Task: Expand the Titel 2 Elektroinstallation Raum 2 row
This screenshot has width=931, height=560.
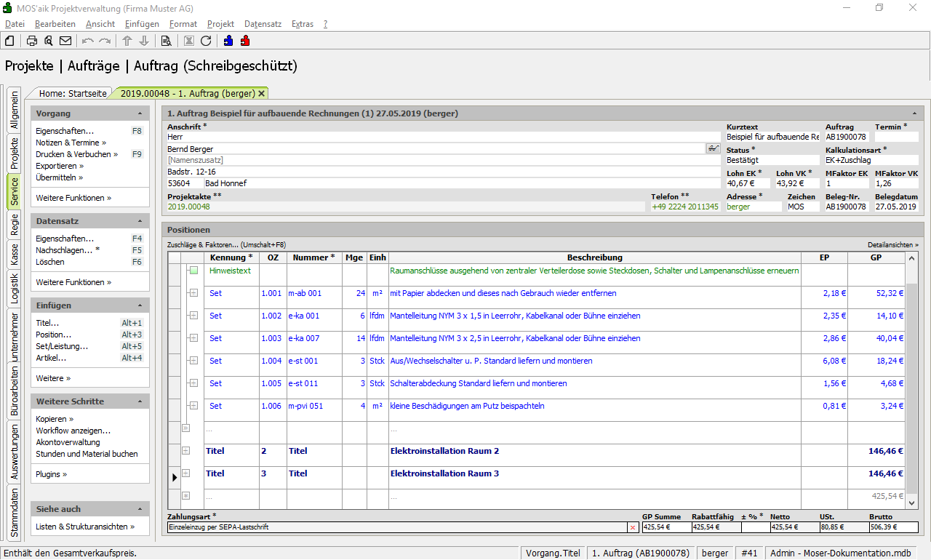Action: tap(185, 451)
